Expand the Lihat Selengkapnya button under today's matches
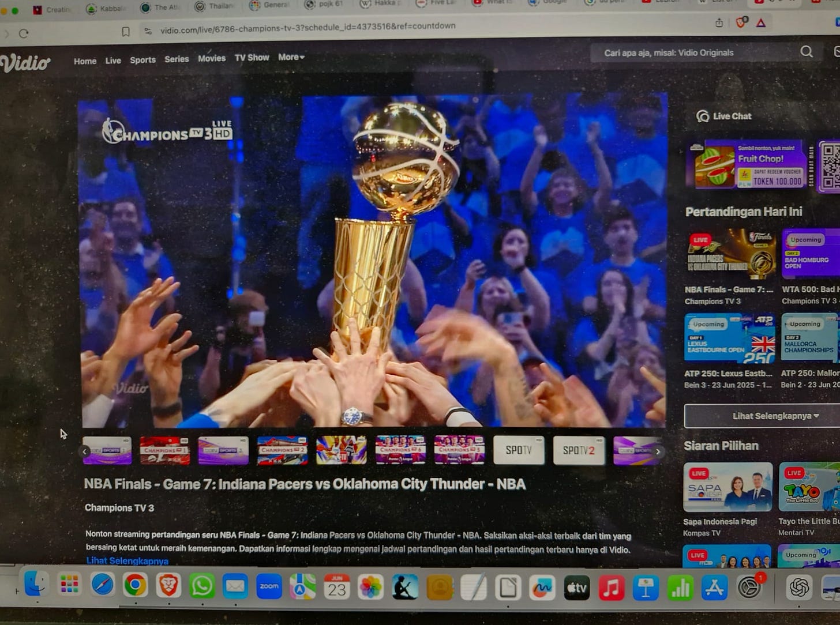Screen dimensions: 840x625 [x=776, y=416]
